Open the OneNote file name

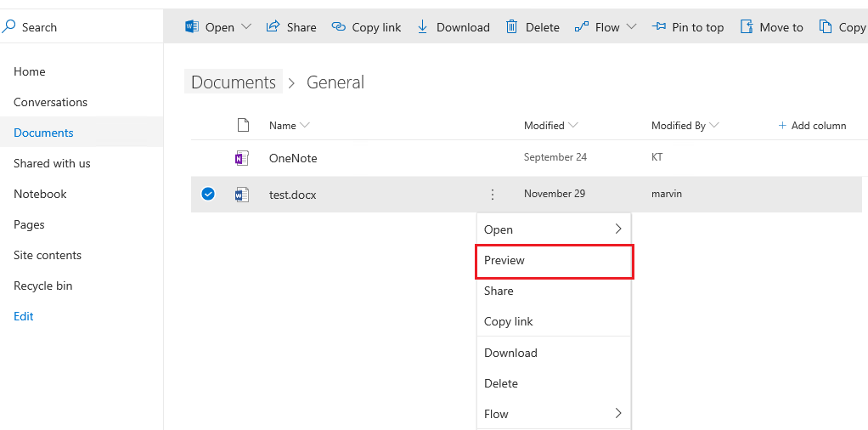click(293, 158)
